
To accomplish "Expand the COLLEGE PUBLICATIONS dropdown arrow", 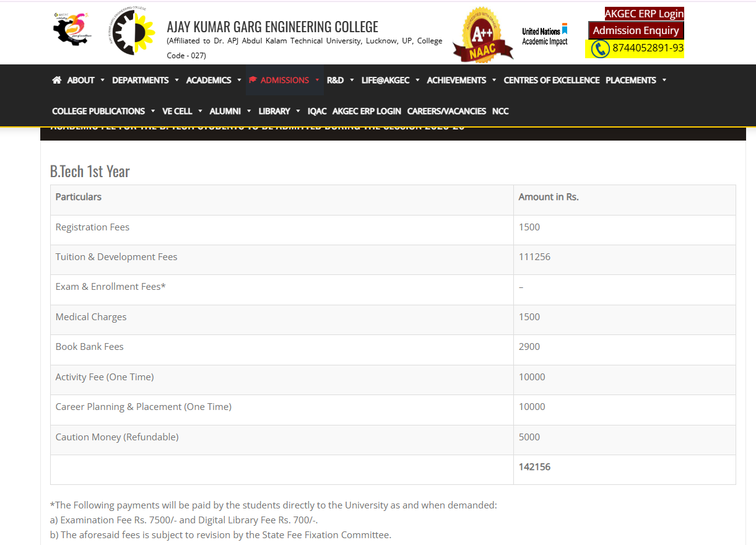I will (x=153, y=111).
